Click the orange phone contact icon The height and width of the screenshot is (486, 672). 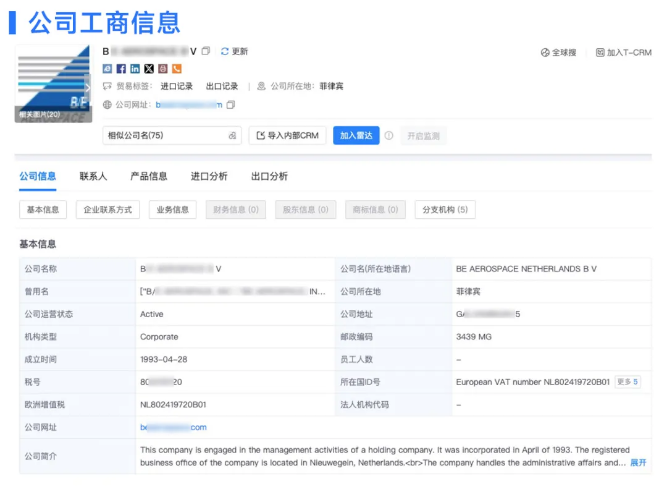pos(177,69)
